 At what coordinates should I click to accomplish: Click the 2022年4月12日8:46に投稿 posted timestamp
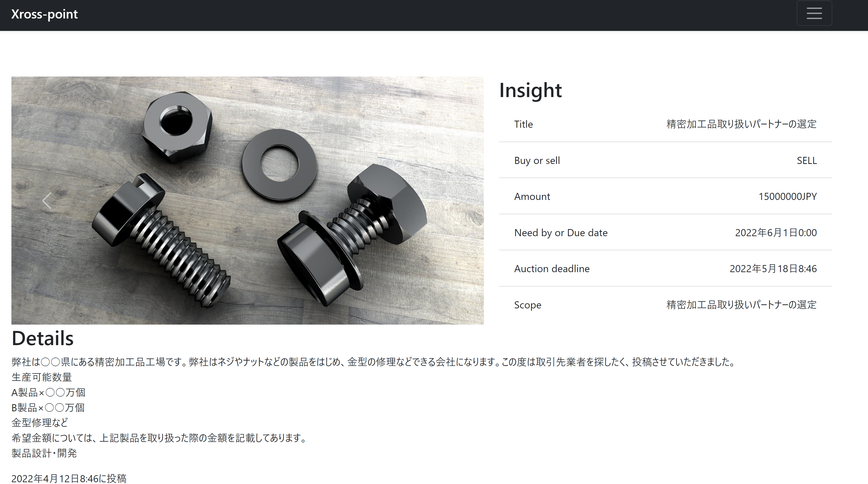(69, 478)
